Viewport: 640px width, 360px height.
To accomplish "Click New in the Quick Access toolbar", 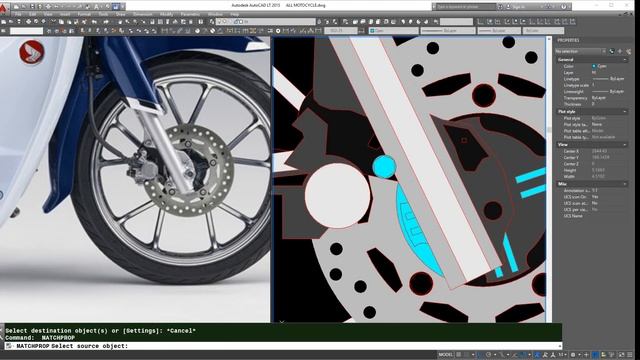I will point(16,7).
